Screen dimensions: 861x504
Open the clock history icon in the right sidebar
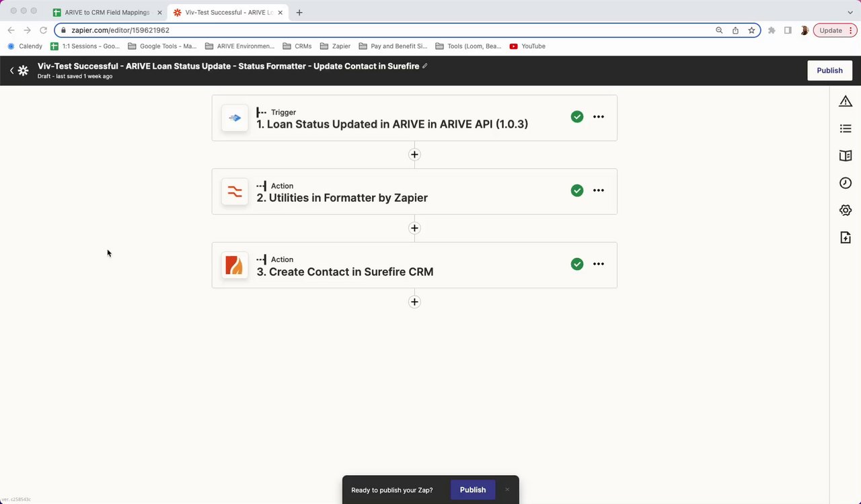[846, 183]
